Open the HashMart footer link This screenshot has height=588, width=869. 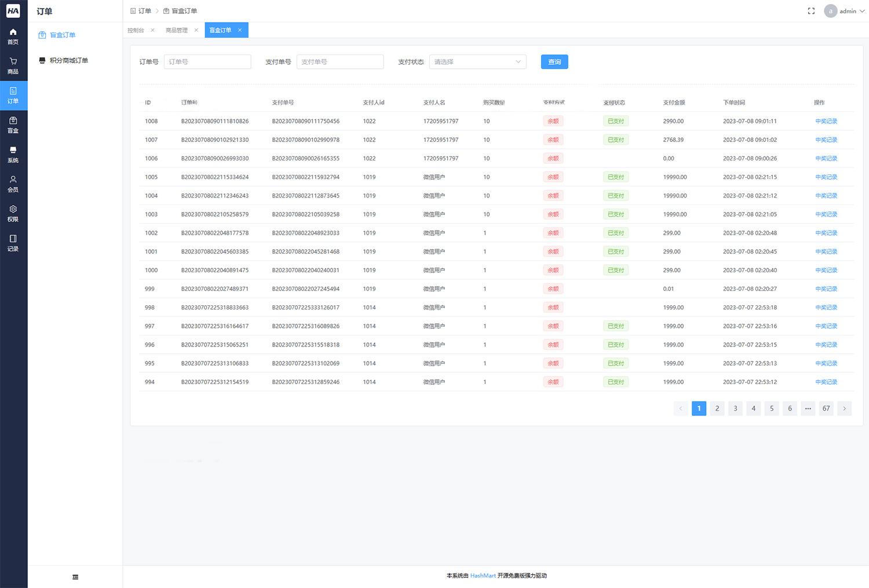click(483, 576)
